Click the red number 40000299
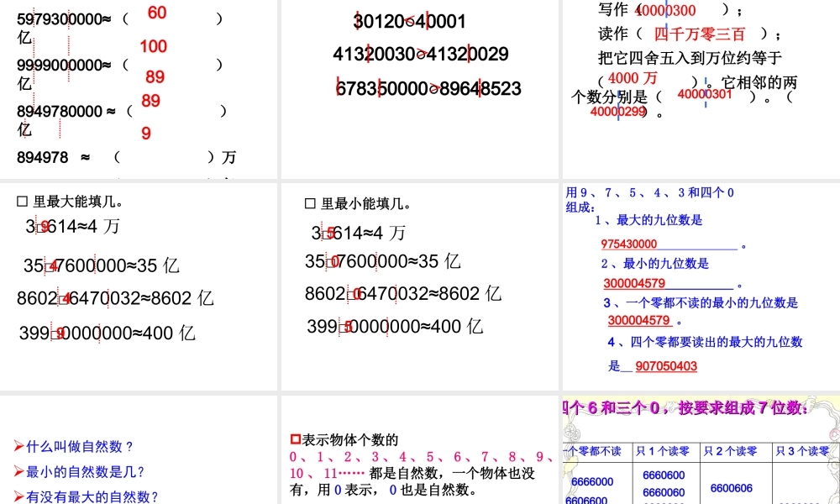This screenshot has height=504, width=840. (617, 111)
